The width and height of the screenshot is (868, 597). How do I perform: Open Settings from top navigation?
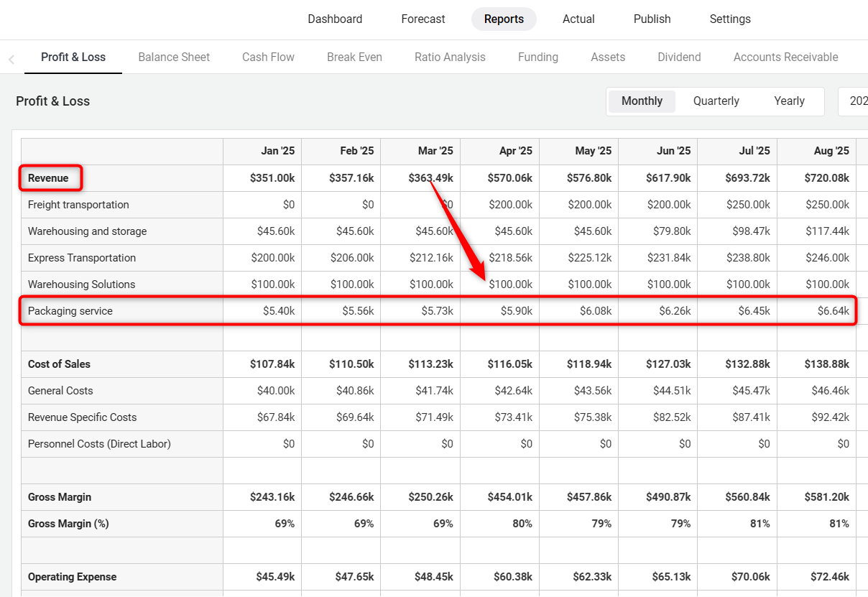[730, 19]
